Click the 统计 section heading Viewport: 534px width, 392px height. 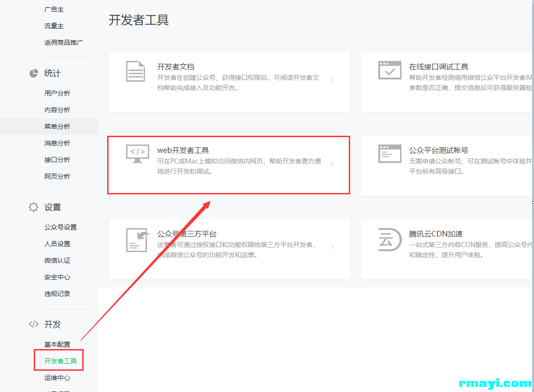click(x=53, y=73)
